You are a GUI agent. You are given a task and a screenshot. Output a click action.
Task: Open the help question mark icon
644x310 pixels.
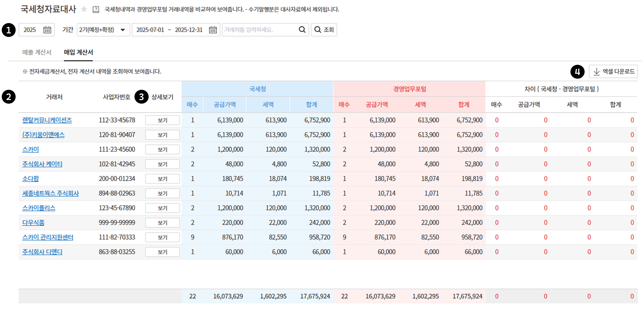pos(96,10)
